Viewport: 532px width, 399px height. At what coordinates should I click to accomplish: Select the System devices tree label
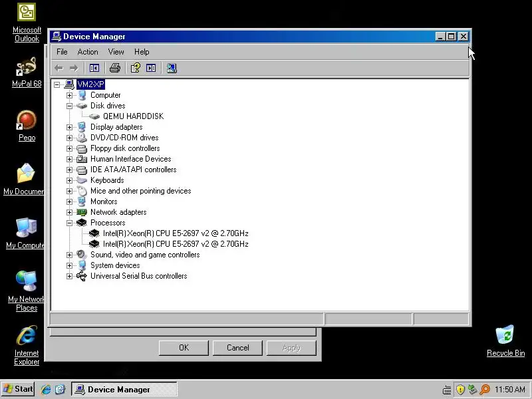coord(115,265)
